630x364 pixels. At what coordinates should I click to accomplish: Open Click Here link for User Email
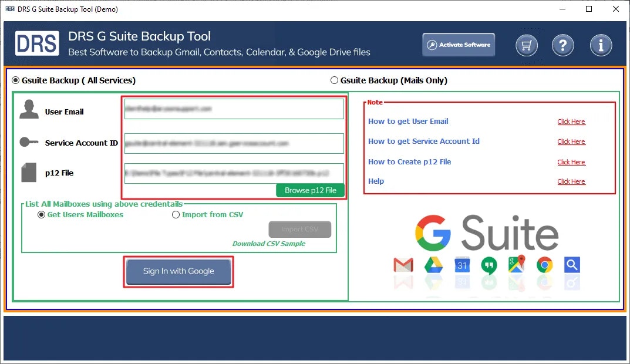click(x=571, y=122)
